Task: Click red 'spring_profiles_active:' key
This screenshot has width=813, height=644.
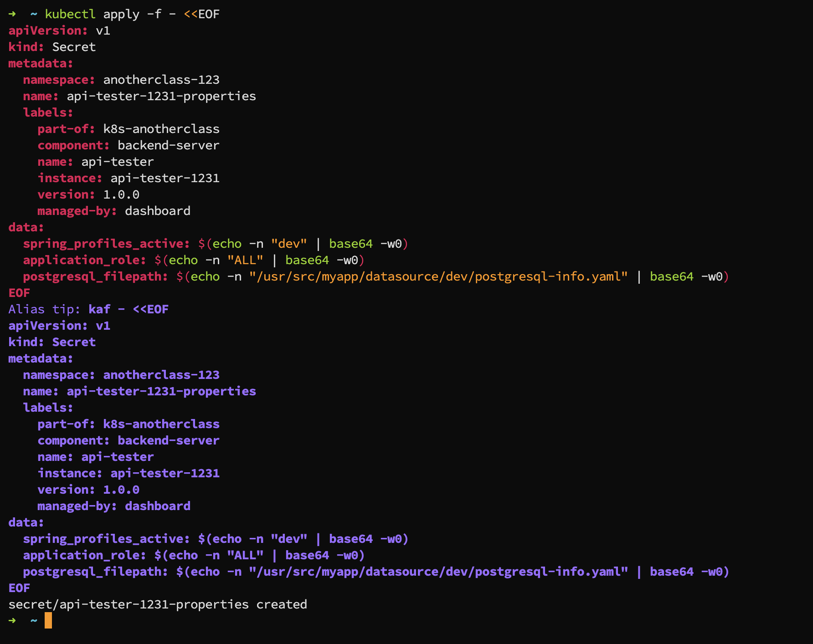Action: (x=107, y=244)
